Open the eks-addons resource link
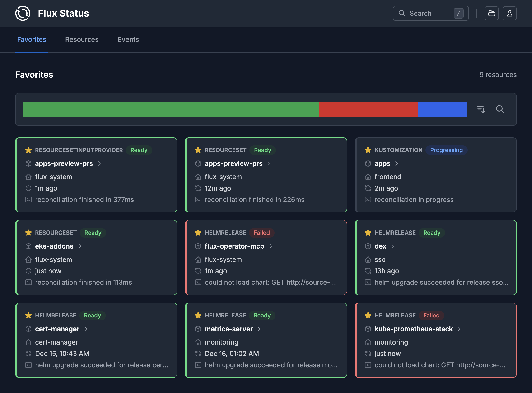The image size is (532, 393). pyautogui.click(x=54, y=246)
